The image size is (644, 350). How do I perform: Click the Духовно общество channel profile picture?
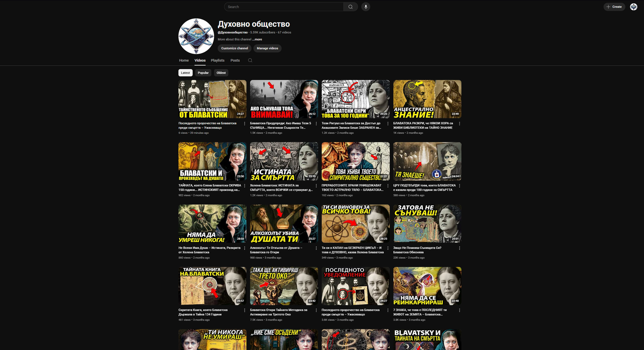click(196, 36)
